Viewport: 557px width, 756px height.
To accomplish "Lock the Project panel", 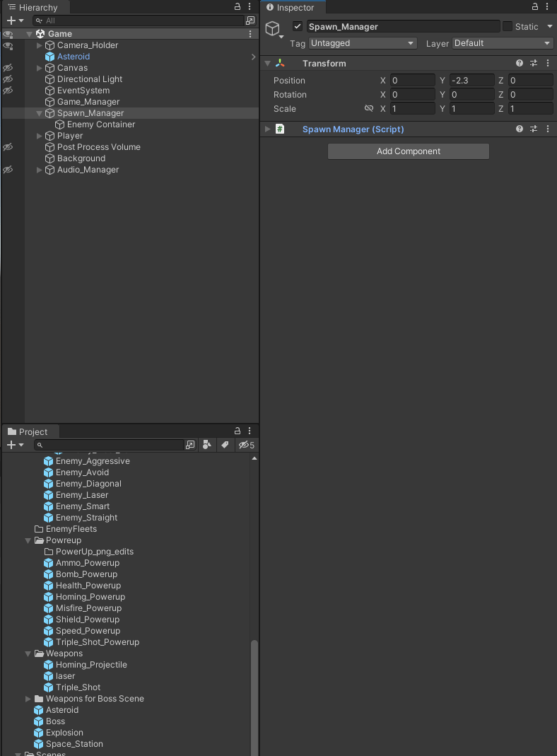I will coord(237,431).
